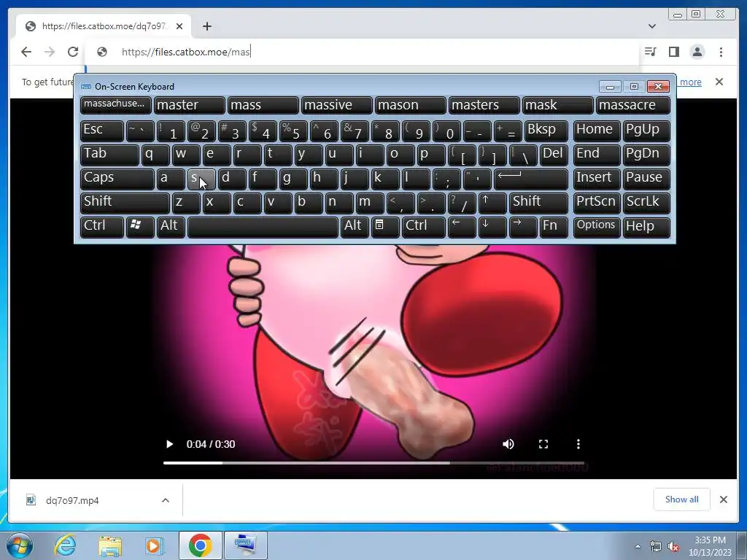Open the keyboard Options key
Viewport: 747px width, 560px height.
click(x=597, y=227)
